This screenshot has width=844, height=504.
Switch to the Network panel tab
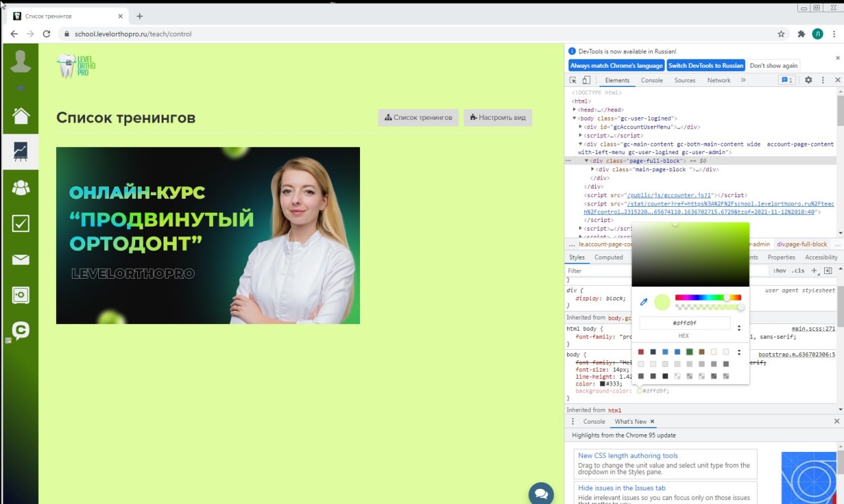pos(719,80)
